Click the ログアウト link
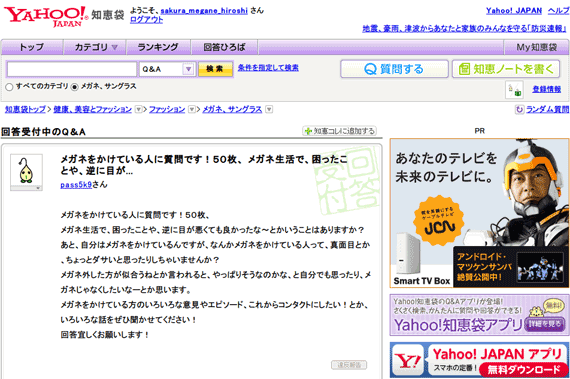 coord(146,20)
